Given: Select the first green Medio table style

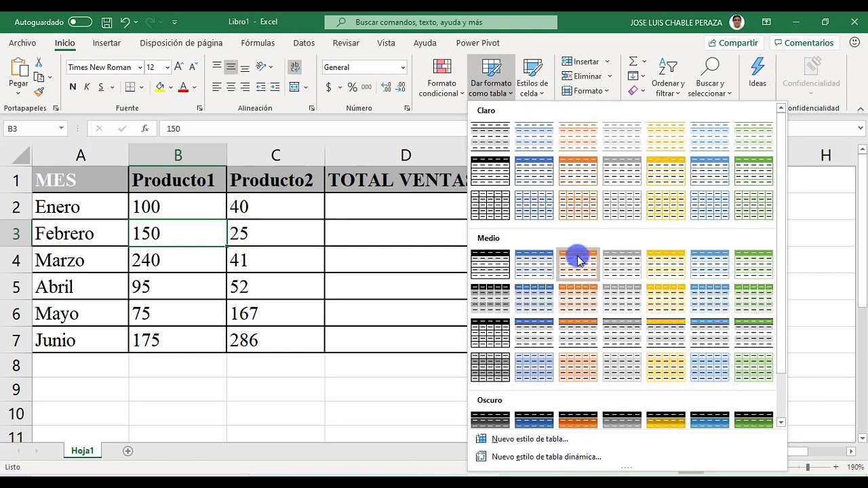Looking at the screenshot, I should 753,264.
